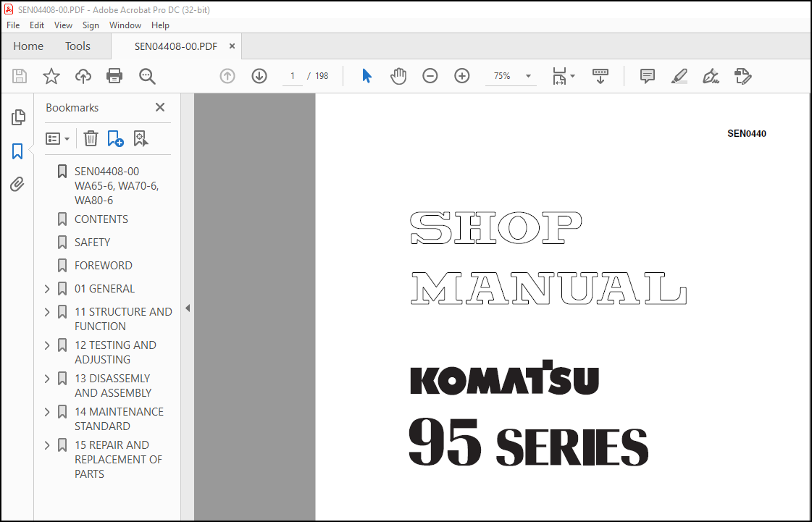Toggle the Bookmarks panel icon in sidebar

pos(17,151)
